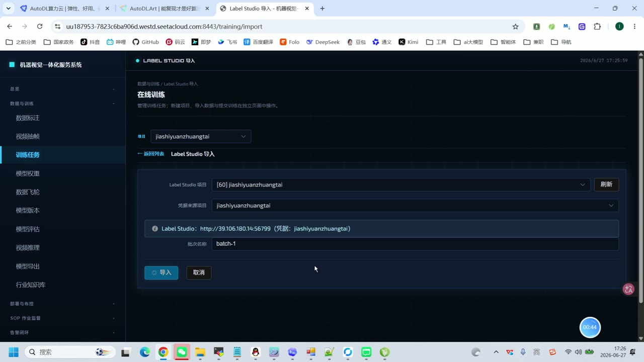
Task: Reload the page with refresh icon
Action: tap(40, 26)
